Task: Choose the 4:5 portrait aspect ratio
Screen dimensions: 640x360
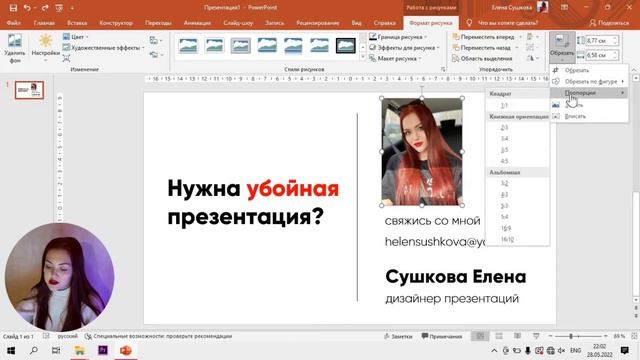Action: point(518,161)
